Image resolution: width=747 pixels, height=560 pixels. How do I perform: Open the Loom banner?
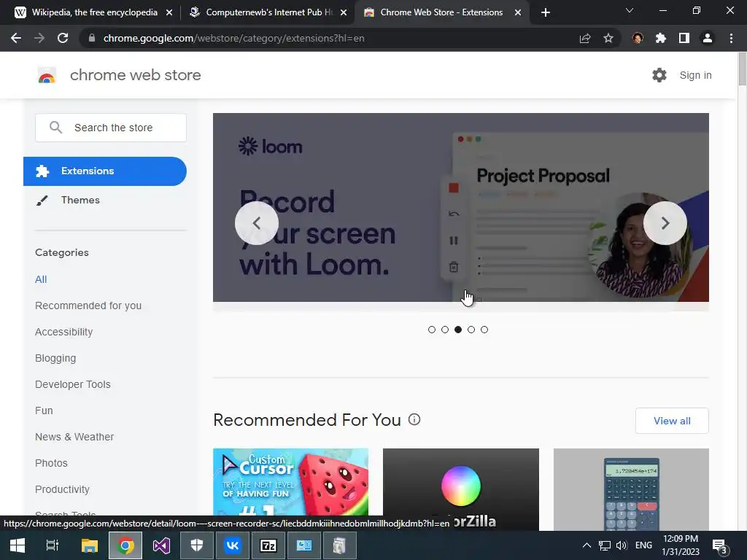461,207
